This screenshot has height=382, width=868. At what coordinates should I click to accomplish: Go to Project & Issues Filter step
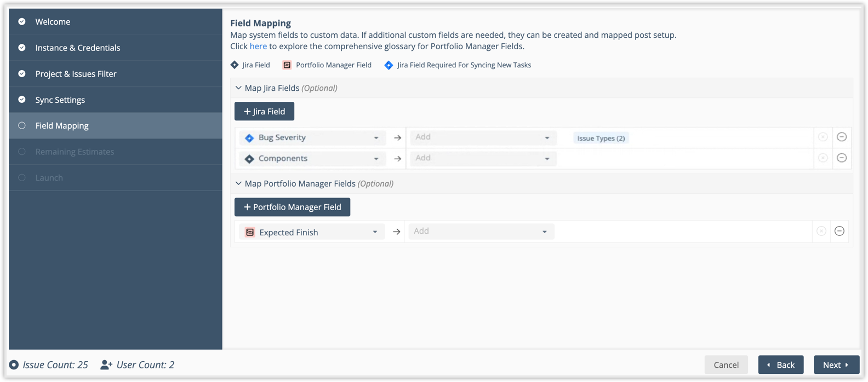(76, 74)
